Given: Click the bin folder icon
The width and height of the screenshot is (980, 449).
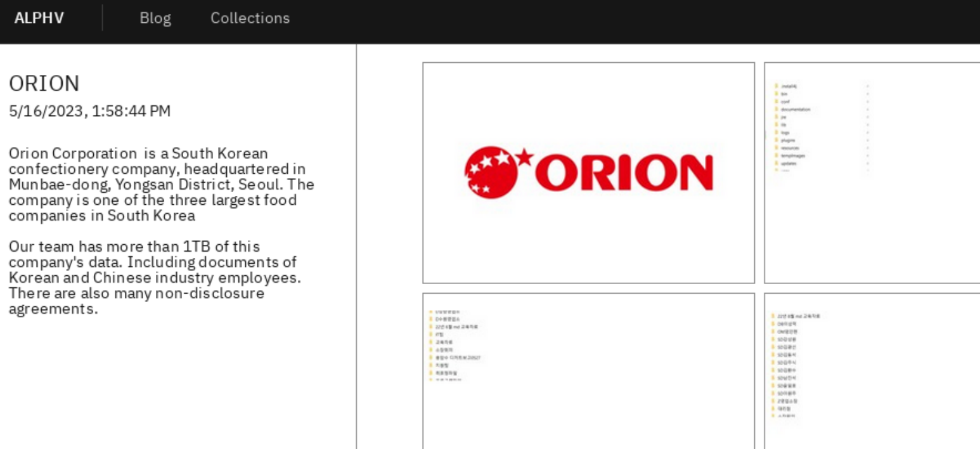Looking at the screenshot, I should (x=776, y=94).
